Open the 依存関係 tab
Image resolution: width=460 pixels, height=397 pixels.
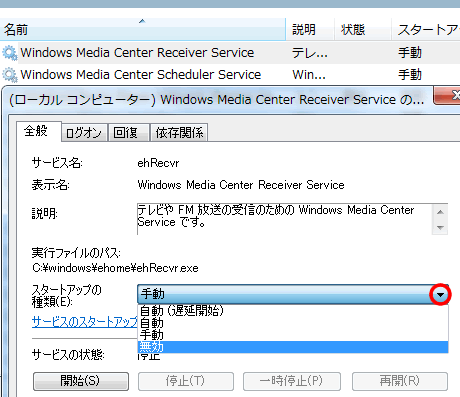click(x=179, y=133)
